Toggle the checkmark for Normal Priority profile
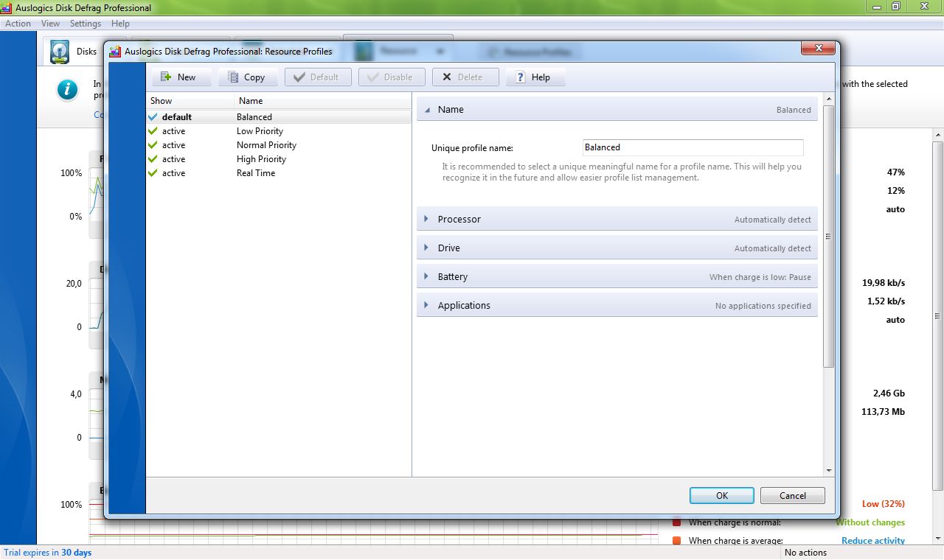This screenshot has width=944, height=560. (x=153, y=144)
